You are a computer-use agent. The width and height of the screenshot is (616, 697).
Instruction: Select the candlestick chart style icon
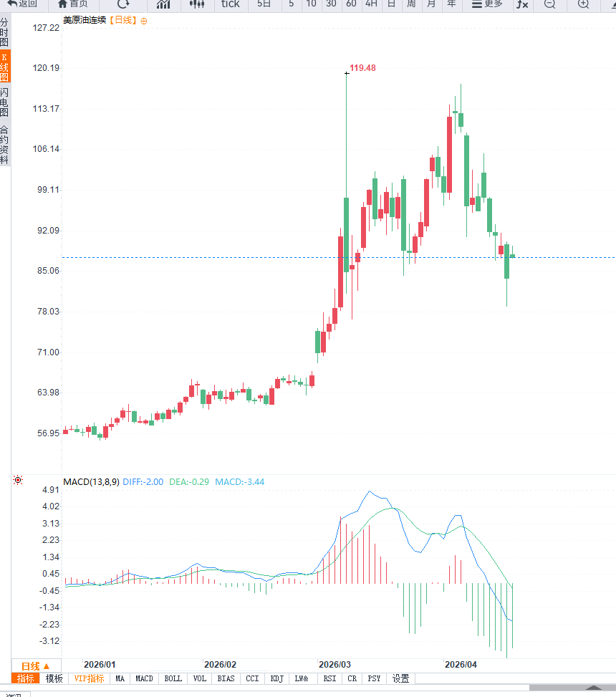[197, 4]
